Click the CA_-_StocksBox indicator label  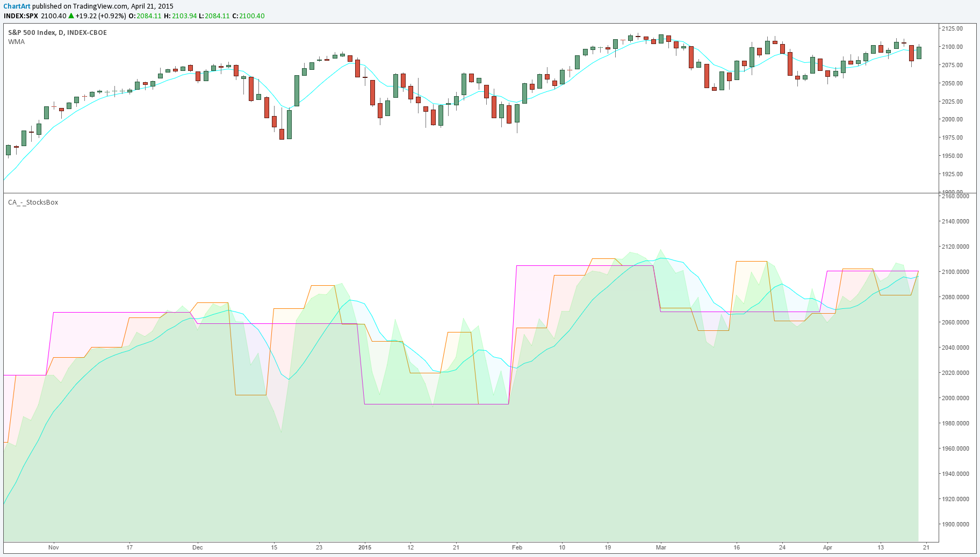pyautogui.click(x=33, y=202)
